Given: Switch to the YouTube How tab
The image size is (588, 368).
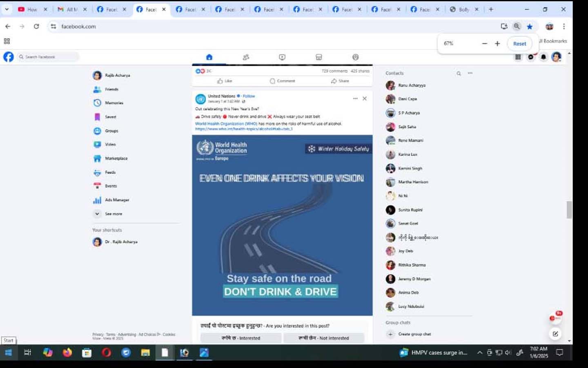Looking at the screenshot, I should (32, 9).
